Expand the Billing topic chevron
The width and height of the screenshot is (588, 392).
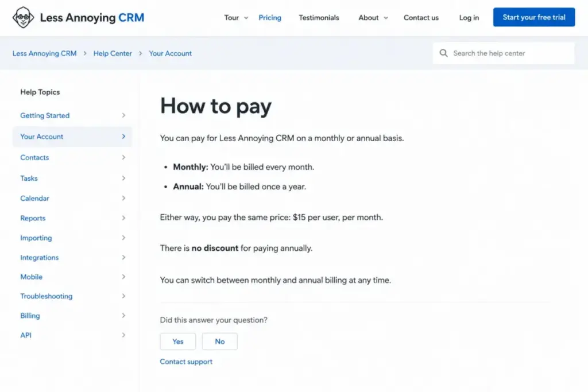click(123, 316)
